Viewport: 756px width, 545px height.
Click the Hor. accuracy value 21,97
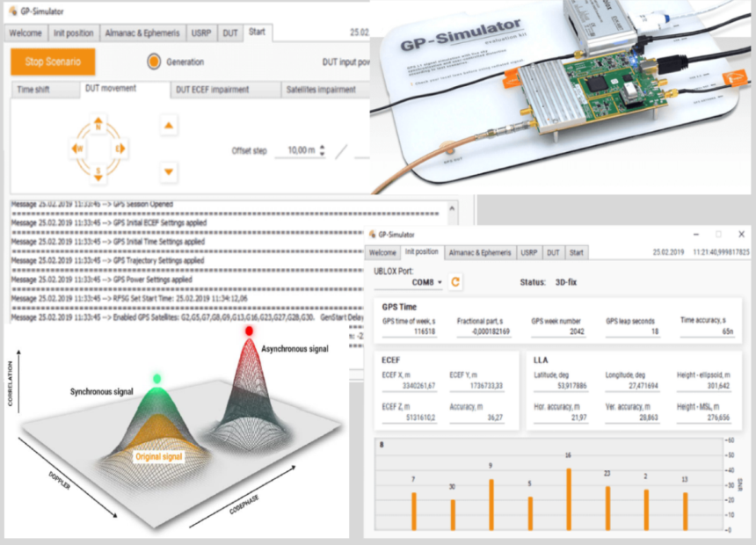click(x=561, y=418)
